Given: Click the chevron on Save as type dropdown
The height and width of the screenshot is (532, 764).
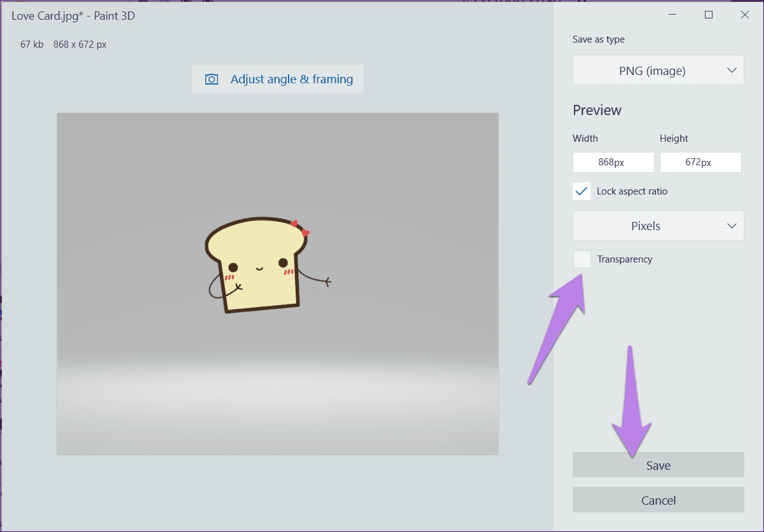Looking at the screenshot, I should pos(732,71).
